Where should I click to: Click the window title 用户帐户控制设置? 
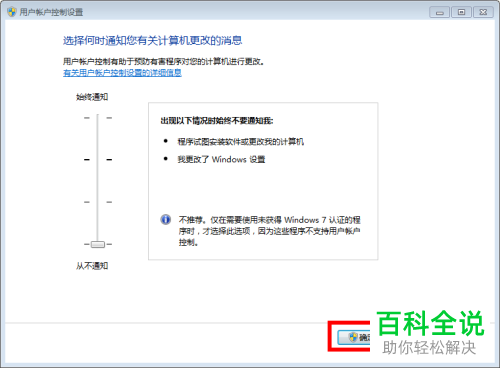[x=51, y=12]
